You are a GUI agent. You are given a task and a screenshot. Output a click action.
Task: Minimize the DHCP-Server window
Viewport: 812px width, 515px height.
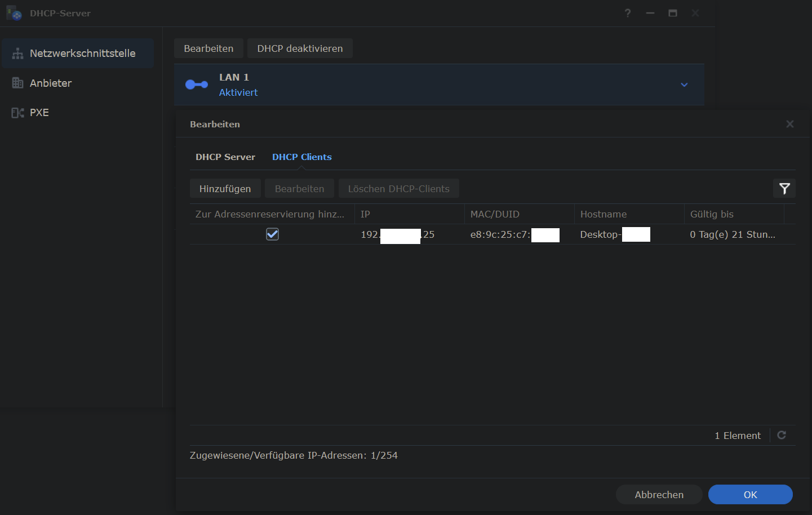tap(650, 13)
